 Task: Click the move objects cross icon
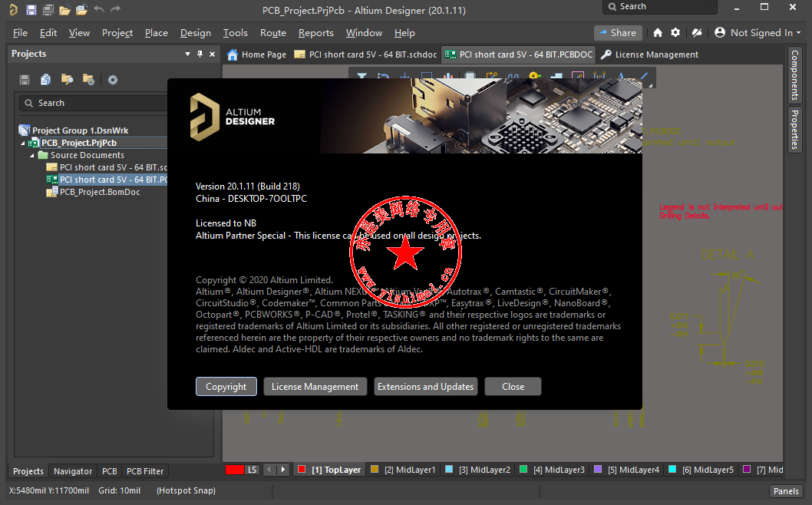point(405,76)
